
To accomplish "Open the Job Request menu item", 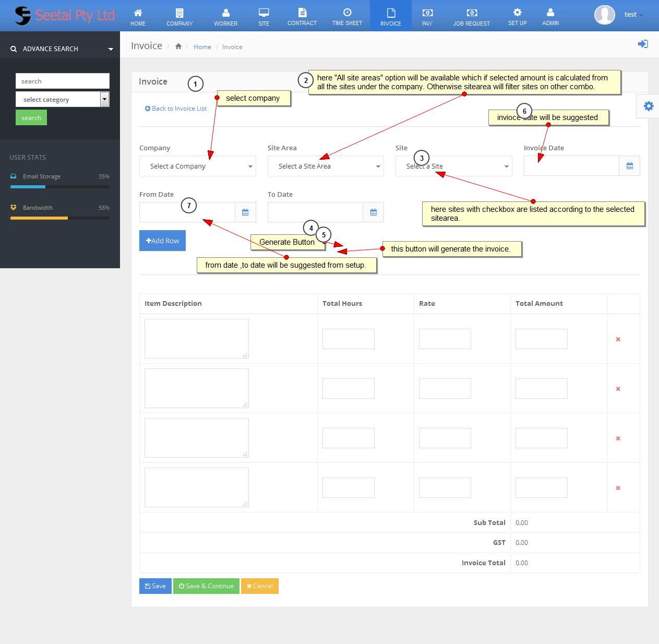I will coord(471,16).
